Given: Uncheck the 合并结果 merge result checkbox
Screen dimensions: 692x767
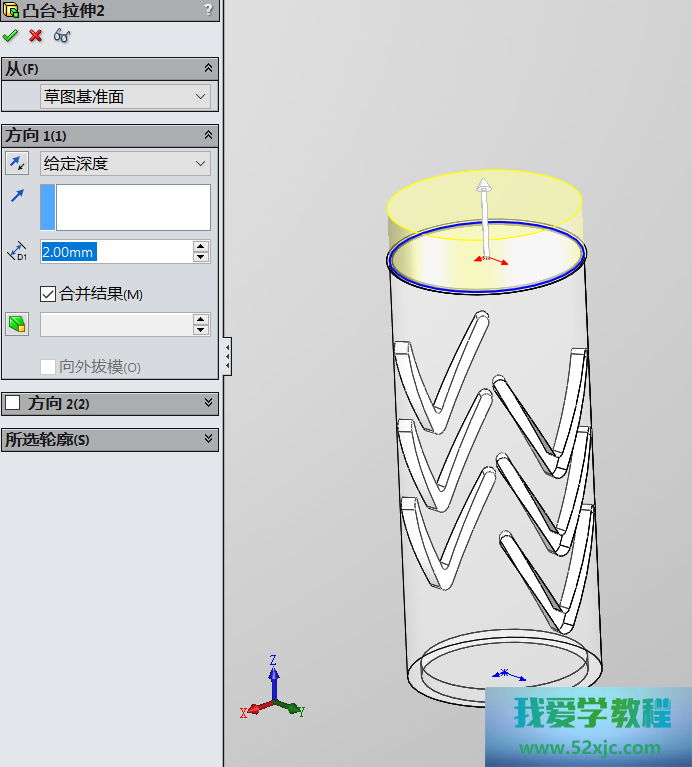Looking at the screenshot, I should (48, 294).
